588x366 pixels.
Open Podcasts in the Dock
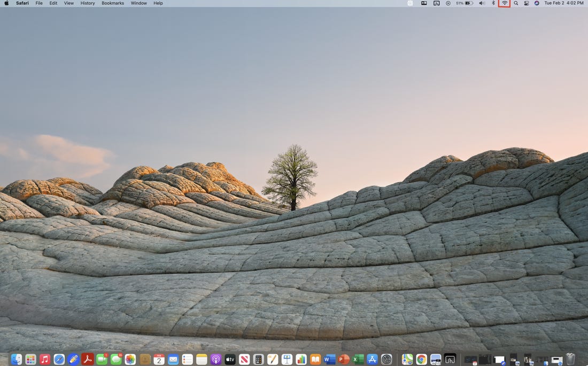[216, 359]
